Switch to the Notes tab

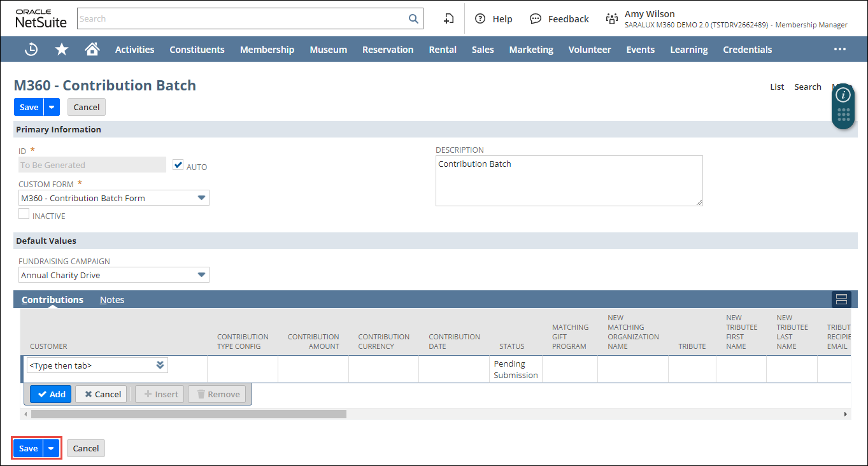coord(112,300)
